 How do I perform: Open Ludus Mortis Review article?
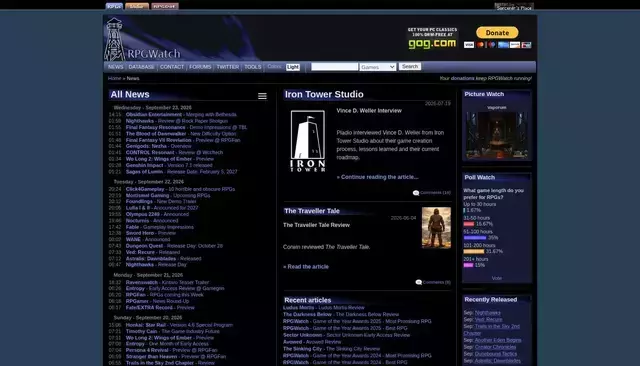pos(324,308)
